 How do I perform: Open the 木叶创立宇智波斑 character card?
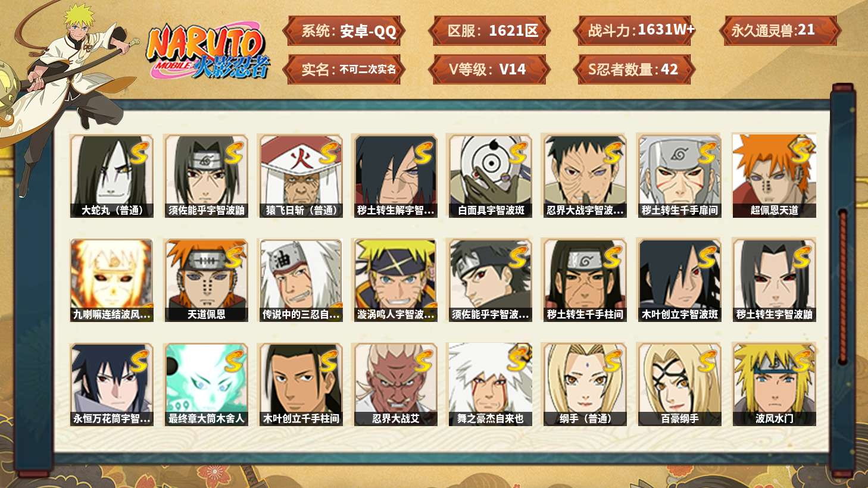click(x=679, y=280)
